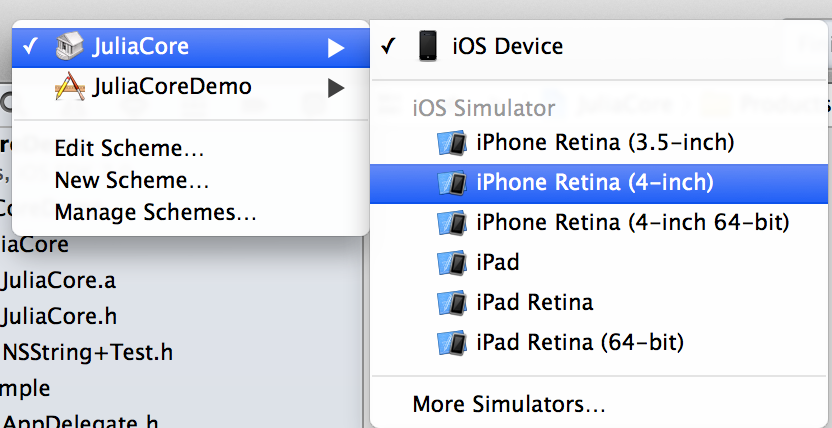
Task: Click the iPhone Retina (3.5-inch) simulator icon
Action: click(452, 142)
